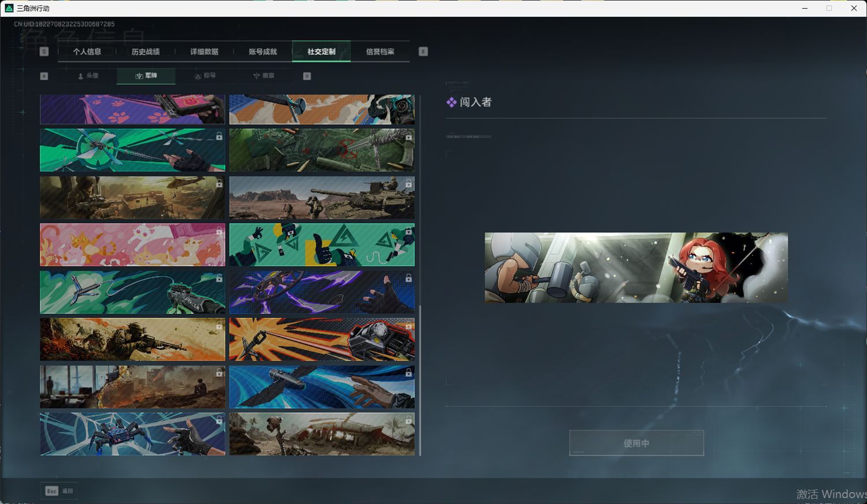
Task: Click the Delta Force app logo in title bar
Action: tap(9, 8)
